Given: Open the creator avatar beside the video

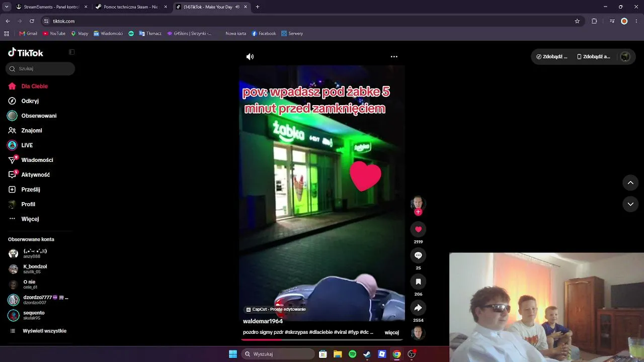Looking at the screenshot, I should (x=418, y=203).
